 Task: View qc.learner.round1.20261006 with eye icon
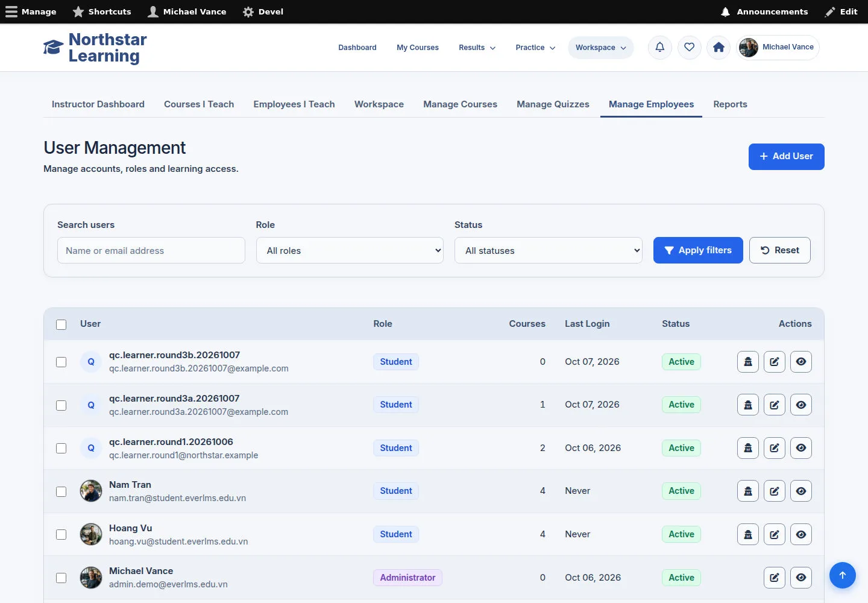[801, 448]
